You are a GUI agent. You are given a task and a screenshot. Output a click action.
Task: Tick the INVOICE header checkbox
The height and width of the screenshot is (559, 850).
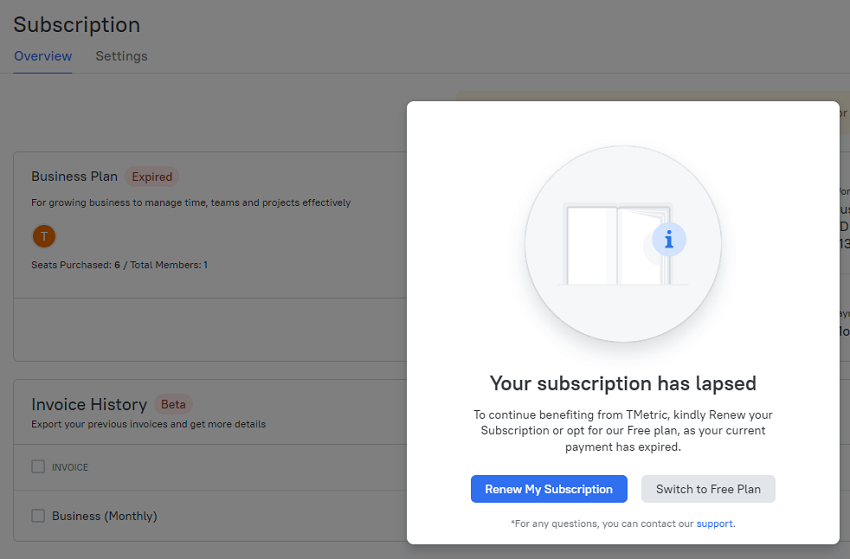(x=38, y=466)
